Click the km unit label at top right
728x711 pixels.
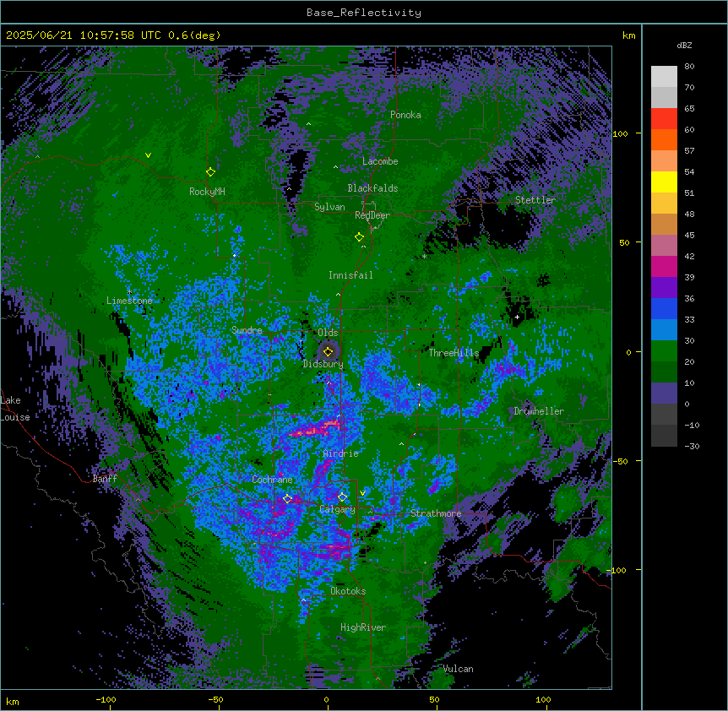tap(629, 35)
